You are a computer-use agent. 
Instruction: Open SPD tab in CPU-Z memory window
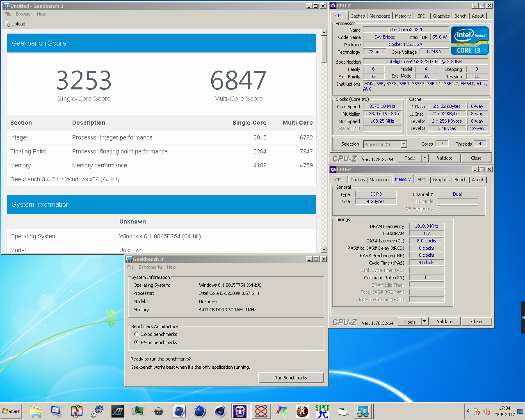pos(421,180)
